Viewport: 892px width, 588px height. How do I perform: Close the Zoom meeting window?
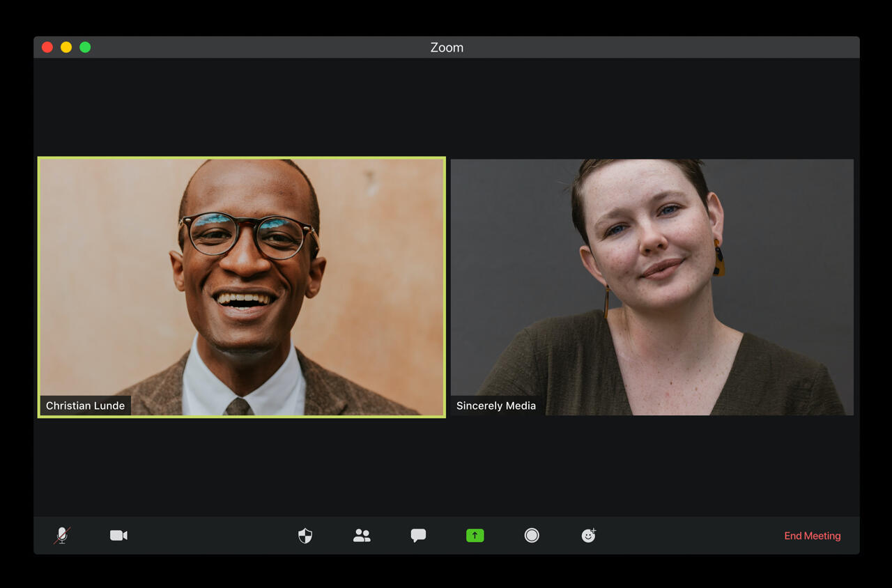(x=47, y=47)
